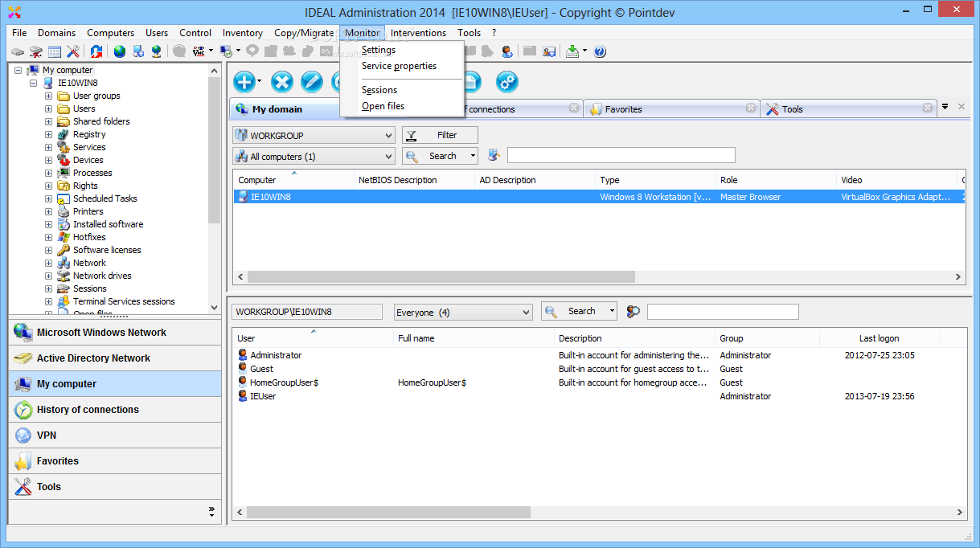
Task: Select the IE10WIN8 computer row
Action: (x=598, y=197)
